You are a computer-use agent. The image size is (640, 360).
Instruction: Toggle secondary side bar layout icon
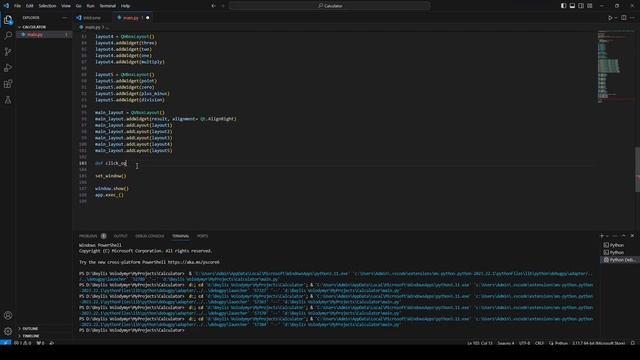tap(581, 6)
